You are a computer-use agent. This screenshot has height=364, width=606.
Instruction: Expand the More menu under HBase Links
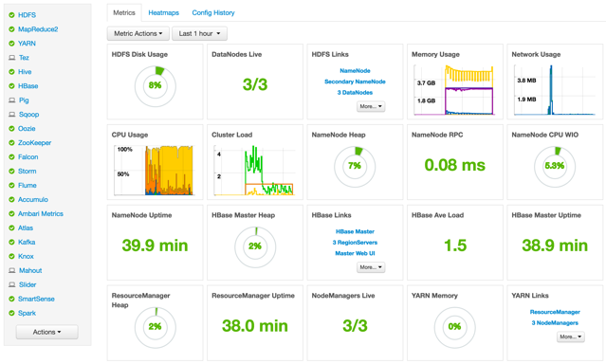pos(371,267)
